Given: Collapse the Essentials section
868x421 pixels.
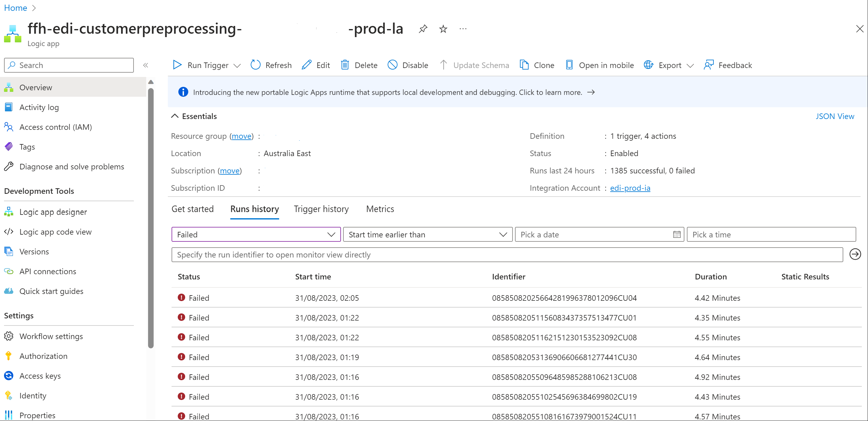Looking at the screenshot, I should [175, 116].
